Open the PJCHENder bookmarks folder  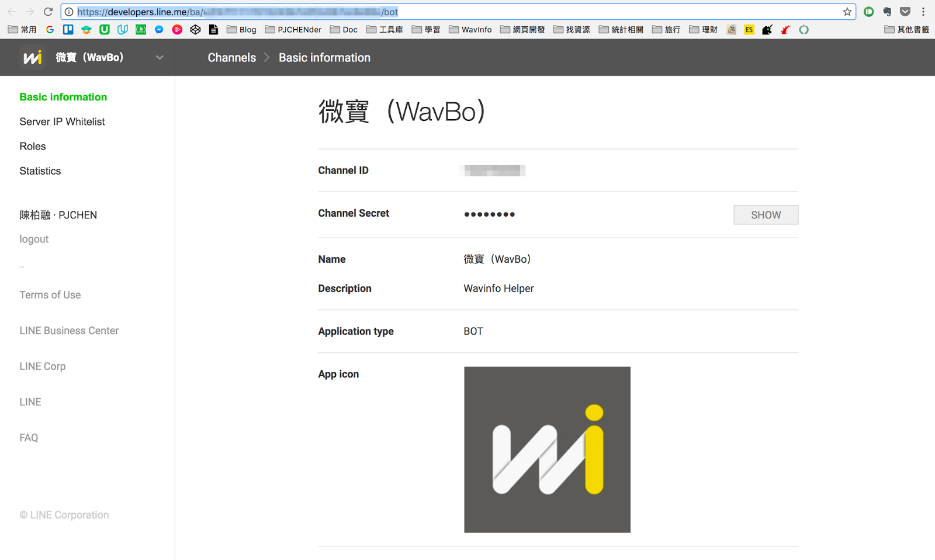(x=293, y=29)
